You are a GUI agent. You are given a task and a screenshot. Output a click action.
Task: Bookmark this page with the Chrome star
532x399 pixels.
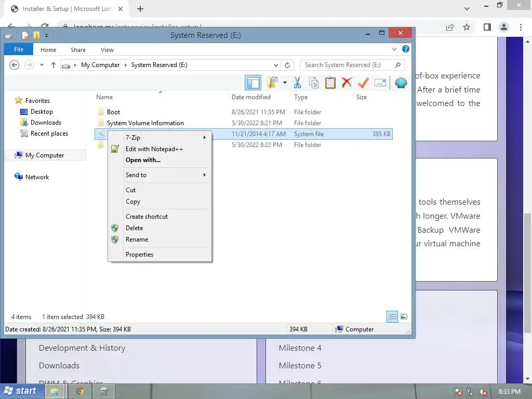(467, 27)
